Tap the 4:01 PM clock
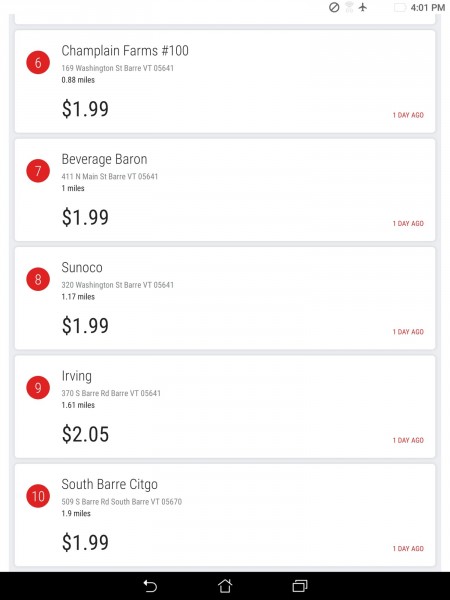The height and width of the screenshot is (600, 450). 427,8
